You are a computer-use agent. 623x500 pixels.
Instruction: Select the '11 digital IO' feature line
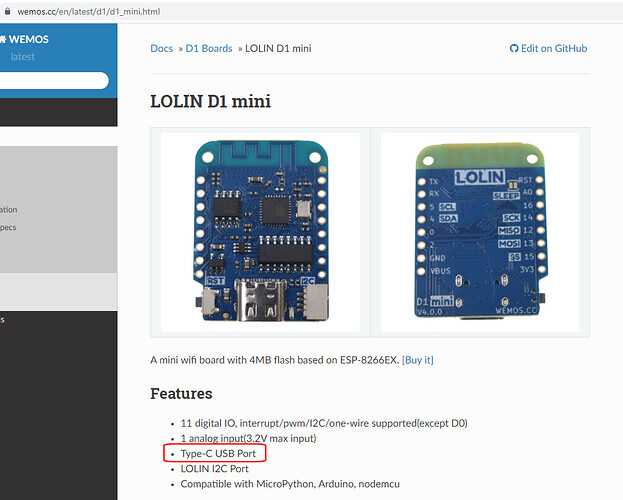[324, 423]
